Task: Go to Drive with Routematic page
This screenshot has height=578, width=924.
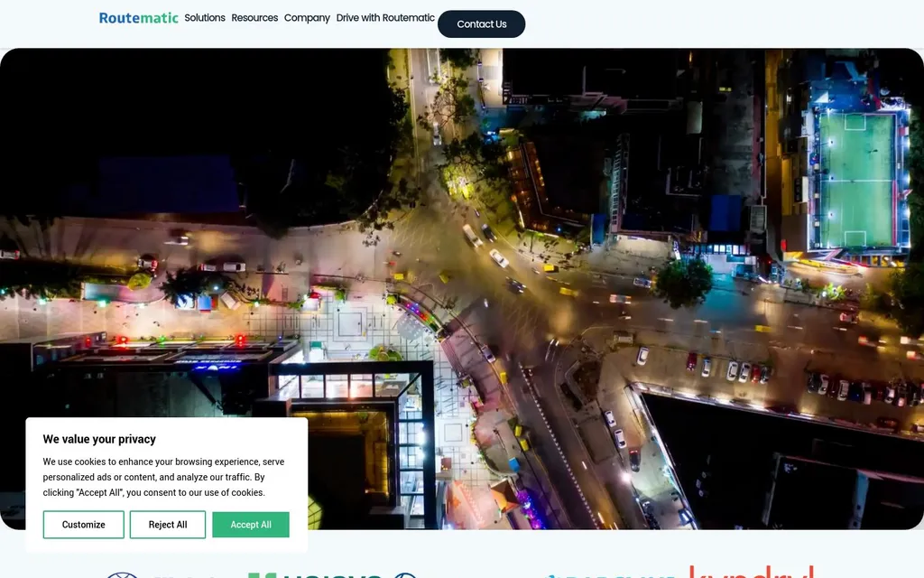Action: click(x=385, y=18)
